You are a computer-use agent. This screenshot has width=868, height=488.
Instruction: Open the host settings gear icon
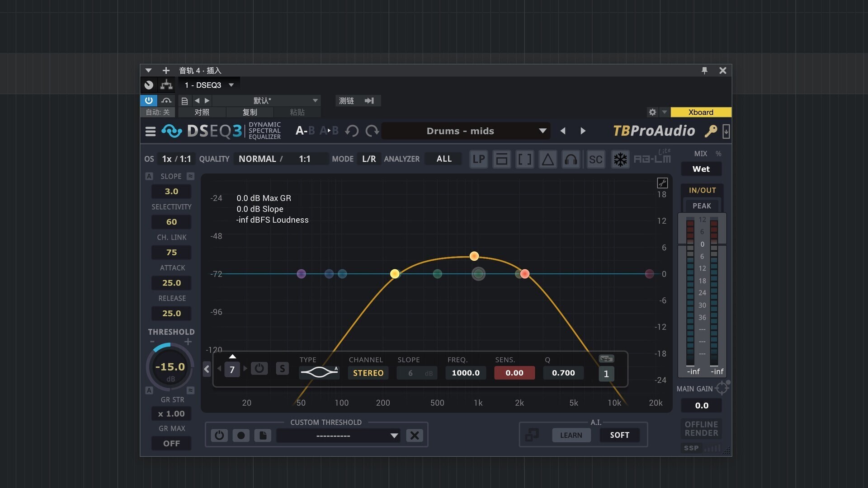pyautogui.click(x=652, y=112)
